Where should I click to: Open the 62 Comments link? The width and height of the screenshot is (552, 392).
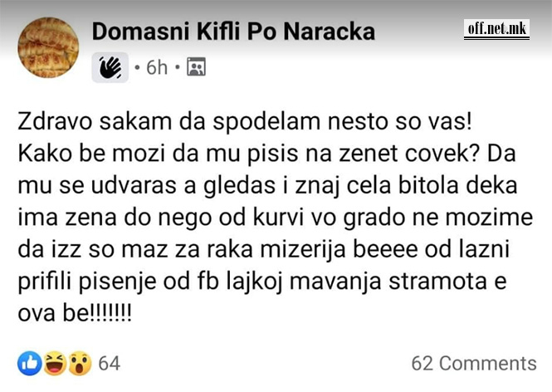[474, 363]
